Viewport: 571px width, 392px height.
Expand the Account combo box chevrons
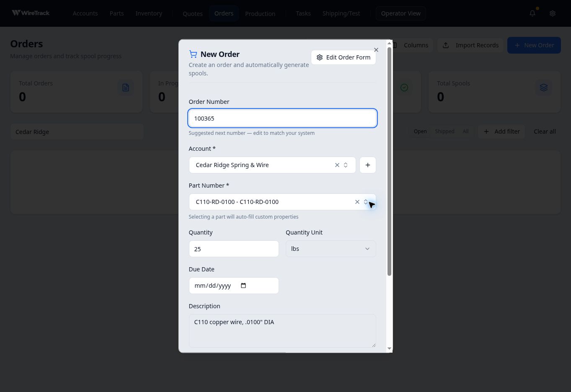[346, 165]
